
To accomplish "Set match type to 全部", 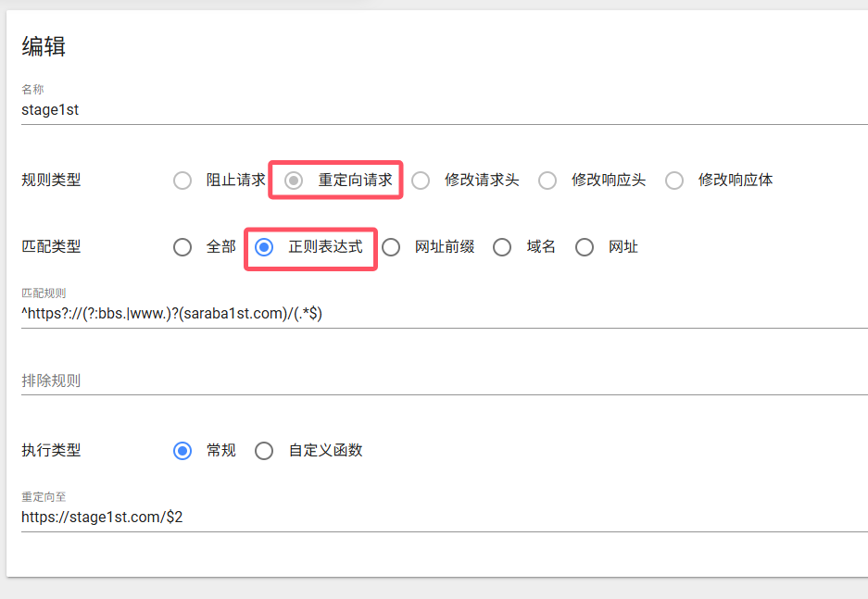I will pyautogui.click(x=182, y=247).
